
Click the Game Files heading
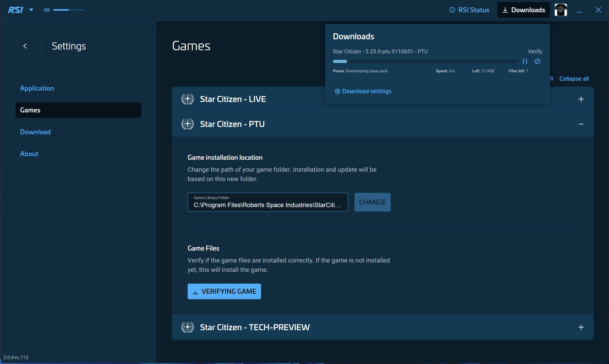click(203, 248)
